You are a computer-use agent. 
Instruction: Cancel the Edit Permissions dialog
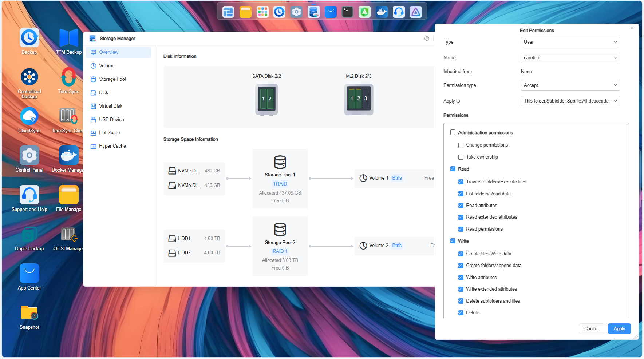pyautogui.click(x=591, y=328)
